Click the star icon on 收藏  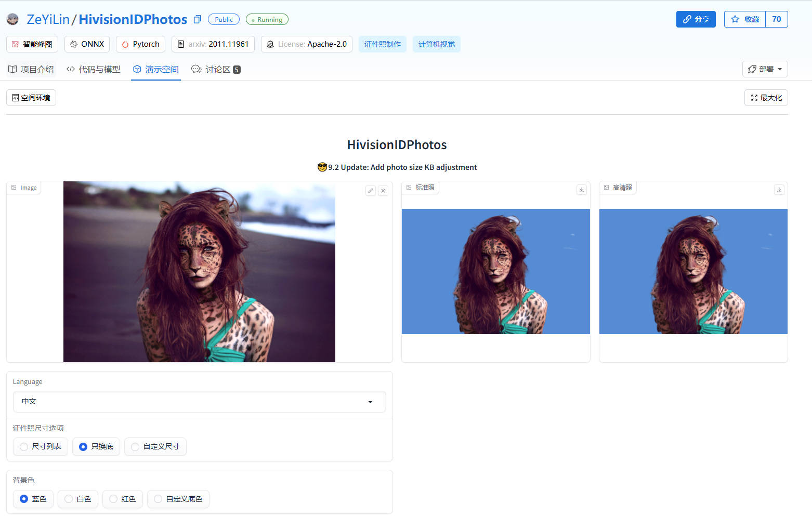point(735,19)
